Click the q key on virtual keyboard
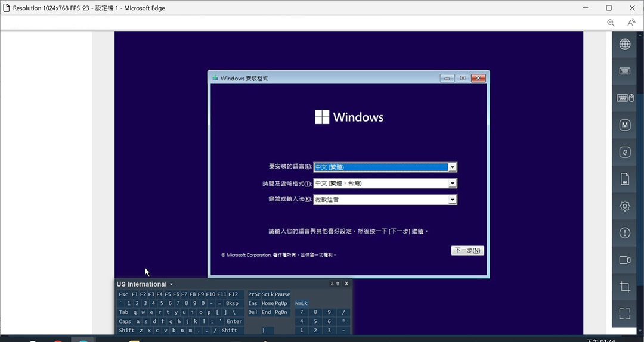This screenshot has height=342, width=644. (x=135, y=312)
